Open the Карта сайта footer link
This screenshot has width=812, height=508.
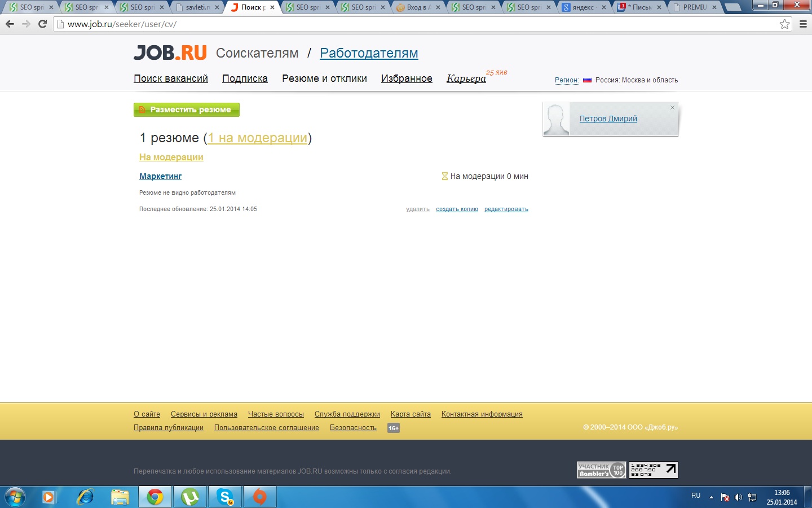[411, 414]
